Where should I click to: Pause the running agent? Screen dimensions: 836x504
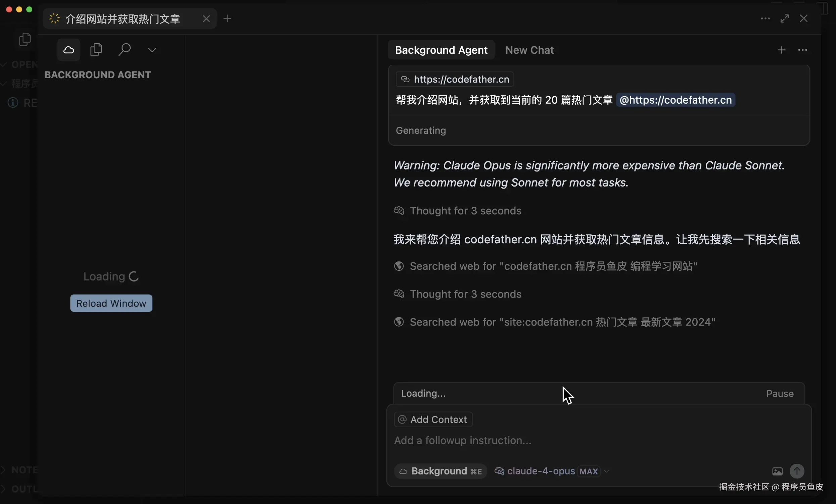point(780,393)
